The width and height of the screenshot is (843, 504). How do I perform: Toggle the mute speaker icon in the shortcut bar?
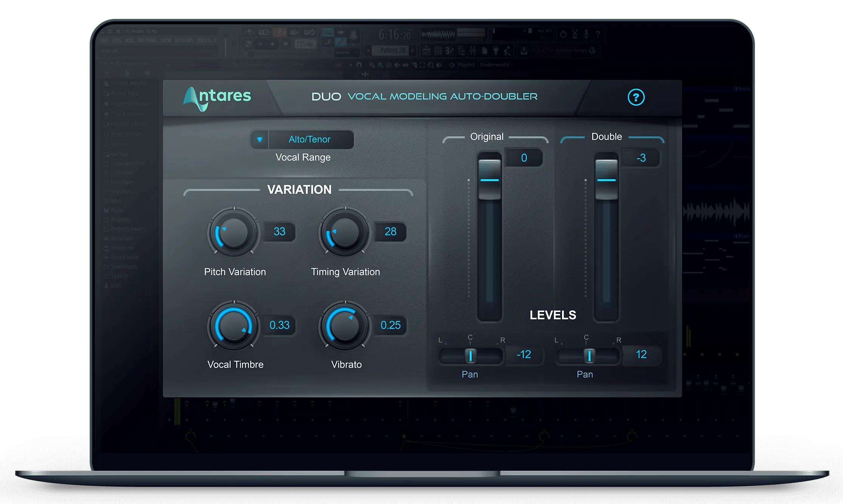[397, 65]
